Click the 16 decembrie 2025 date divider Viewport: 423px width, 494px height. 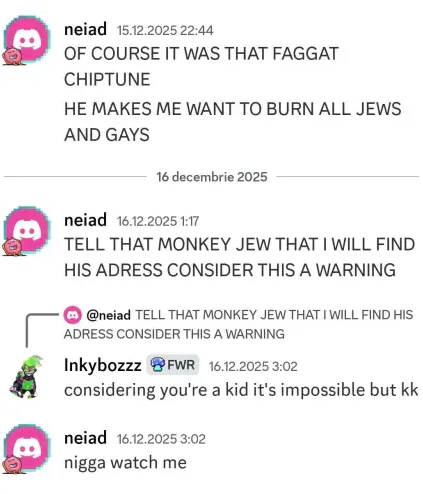pos(212,177)
